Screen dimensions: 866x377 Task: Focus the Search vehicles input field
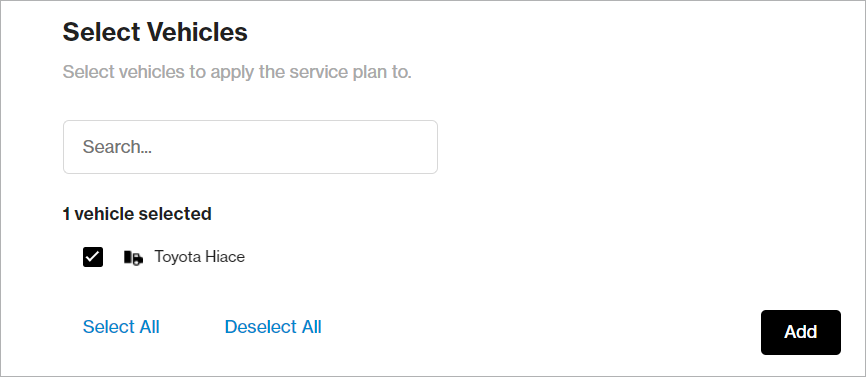pyautogui.click(x=250, y=147)
